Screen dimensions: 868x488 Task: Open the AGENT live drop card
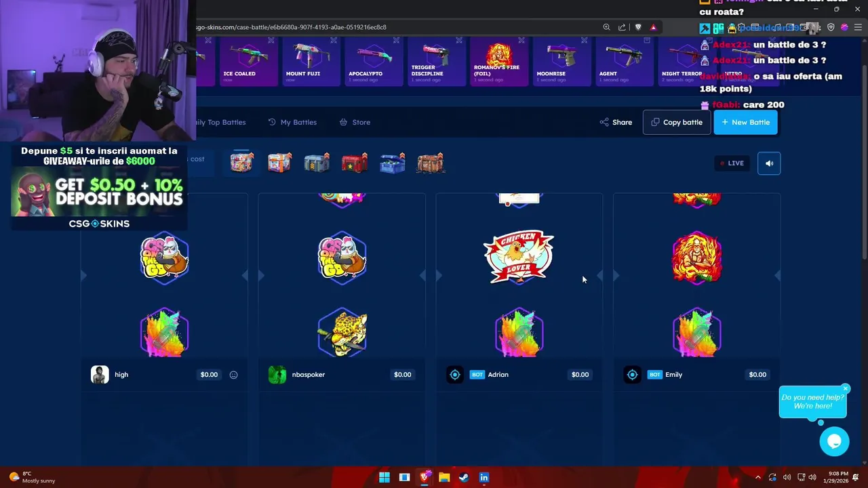tap(625, 61)
